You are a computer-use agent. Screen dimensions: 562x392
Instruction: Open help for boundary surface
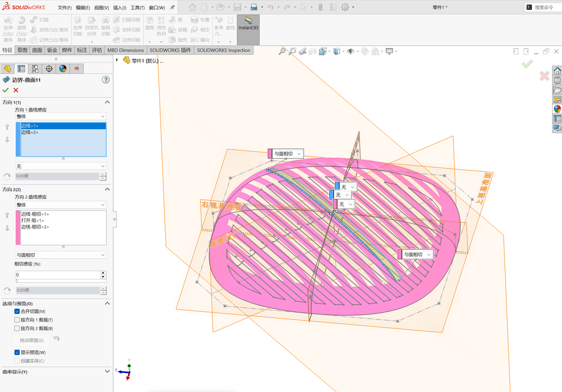(x=106, y=80)
